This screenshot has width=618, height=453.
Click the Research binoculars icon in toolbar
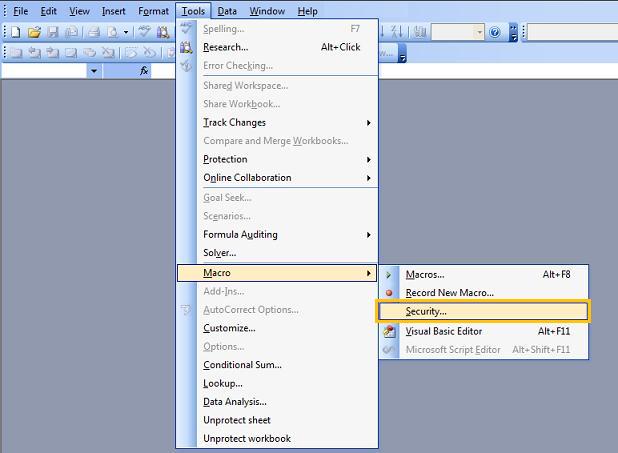tap(162, 32)
